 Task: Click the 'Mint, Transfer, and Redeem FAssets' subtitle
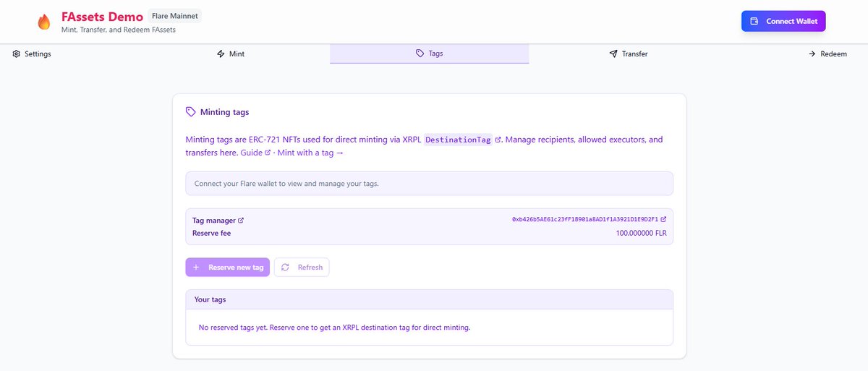point(119,30)
